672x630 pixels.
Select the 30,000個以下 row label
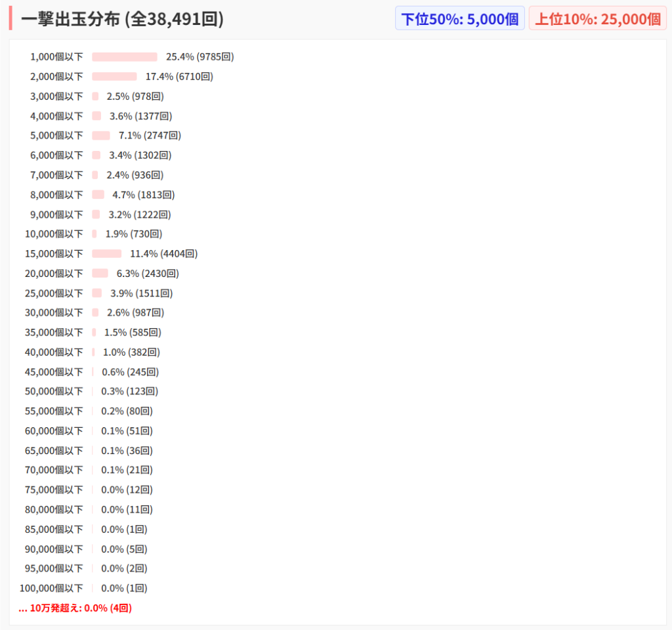(x=54, y=313)
